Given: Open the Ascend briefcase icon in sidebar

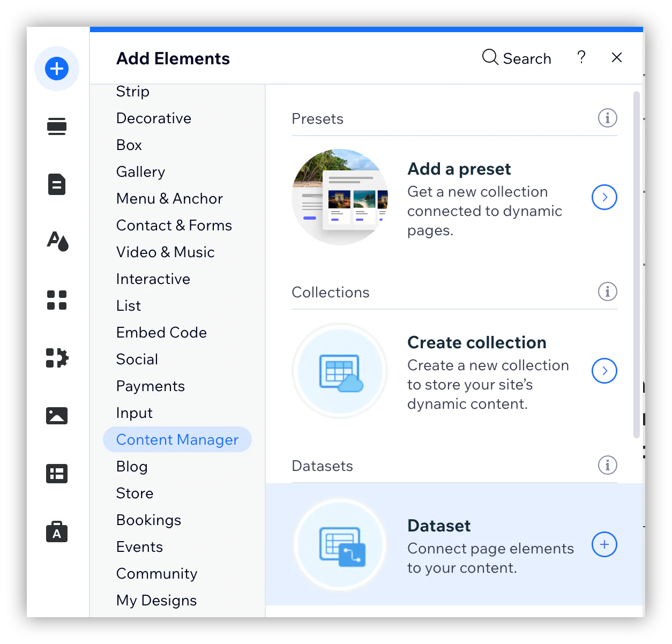Looking at the screenshot, I should click(57, 531).
